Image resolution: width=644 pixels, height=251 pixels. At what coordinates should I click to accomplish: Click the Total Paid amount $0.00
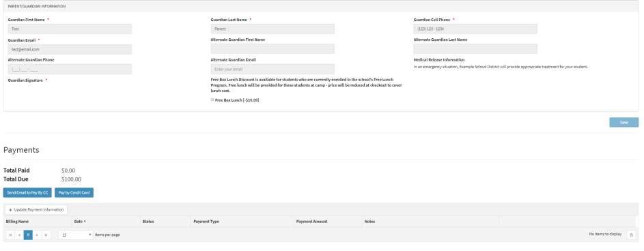68,171
